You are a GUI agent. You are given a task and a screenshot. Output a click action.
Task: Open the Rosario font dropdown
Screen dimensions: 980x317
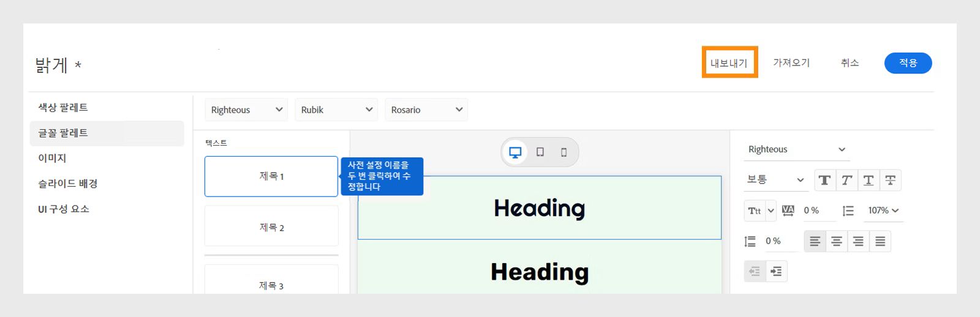coord(426,110)
